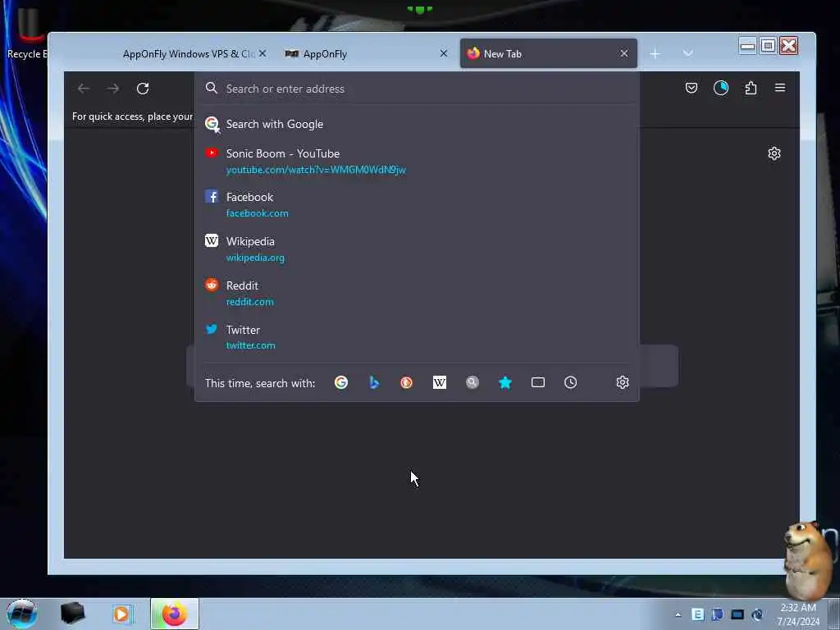Open the Twitter suggestion

[417, 337]
